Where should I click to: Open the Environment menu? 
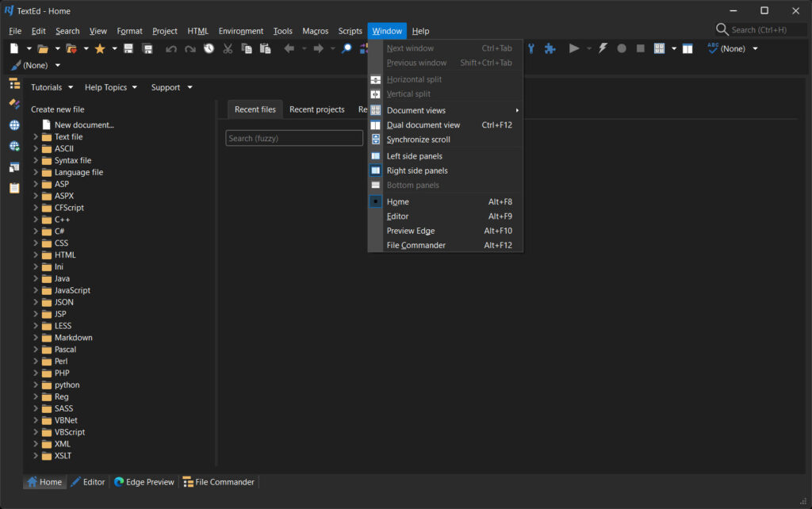(x=241, y=31)
